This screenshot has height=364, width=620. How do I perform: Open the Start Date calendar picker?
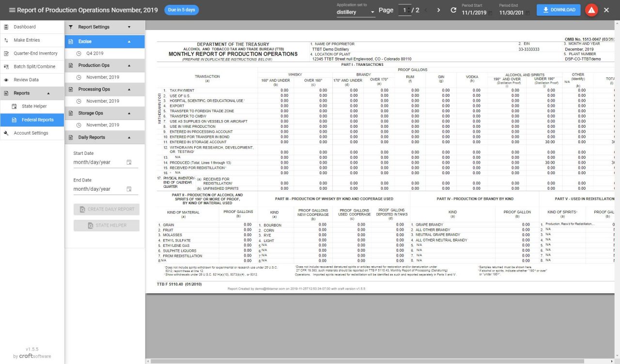[129, 162]
